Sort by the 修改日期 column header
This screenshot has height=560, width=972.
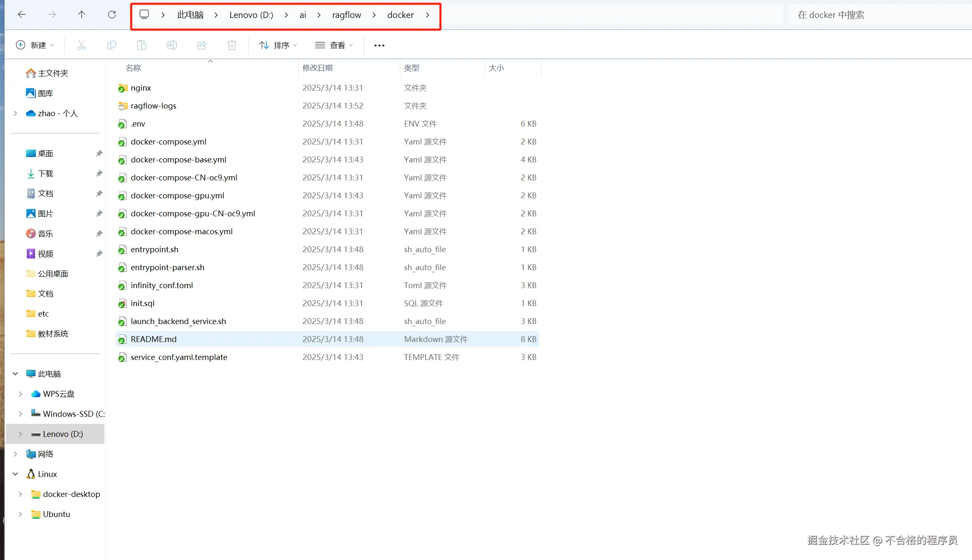coord(318,68)
